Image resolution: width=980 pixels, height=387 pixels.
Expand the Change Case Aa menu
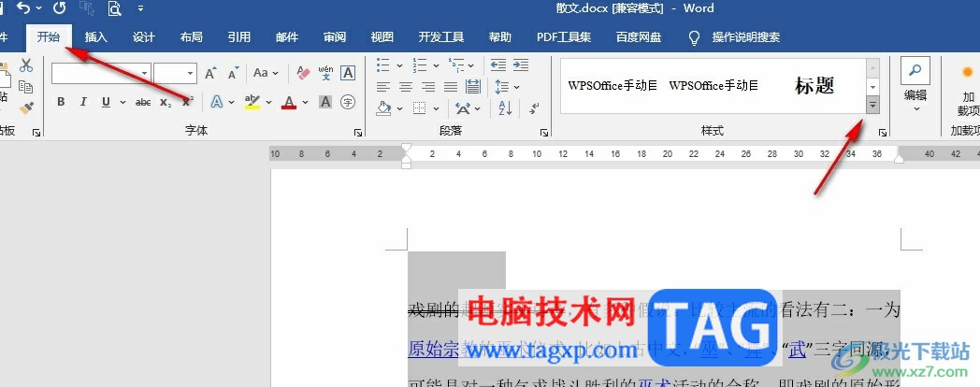[267, 73]
